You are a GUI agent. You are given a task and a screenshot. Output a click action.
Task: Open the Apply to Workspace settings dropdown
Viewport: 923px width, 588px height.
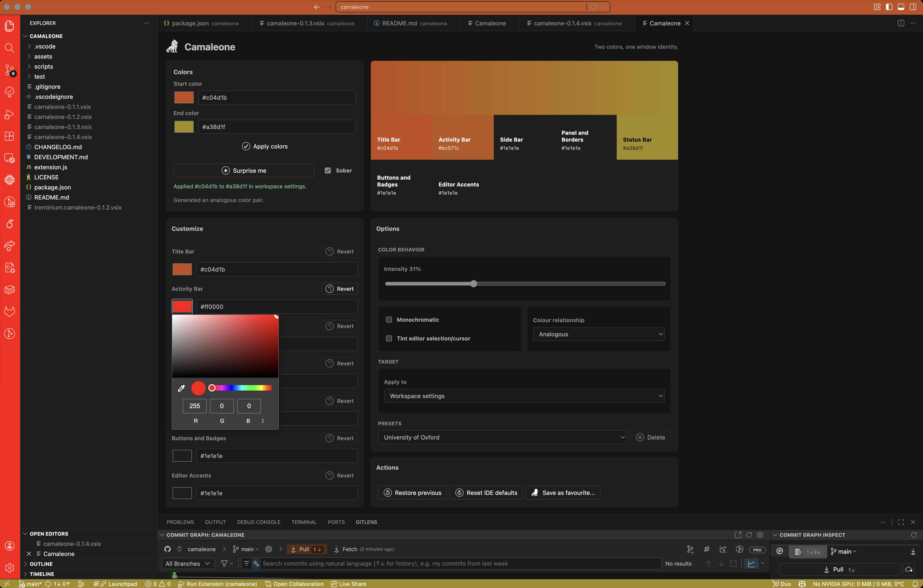click(524, 396)
